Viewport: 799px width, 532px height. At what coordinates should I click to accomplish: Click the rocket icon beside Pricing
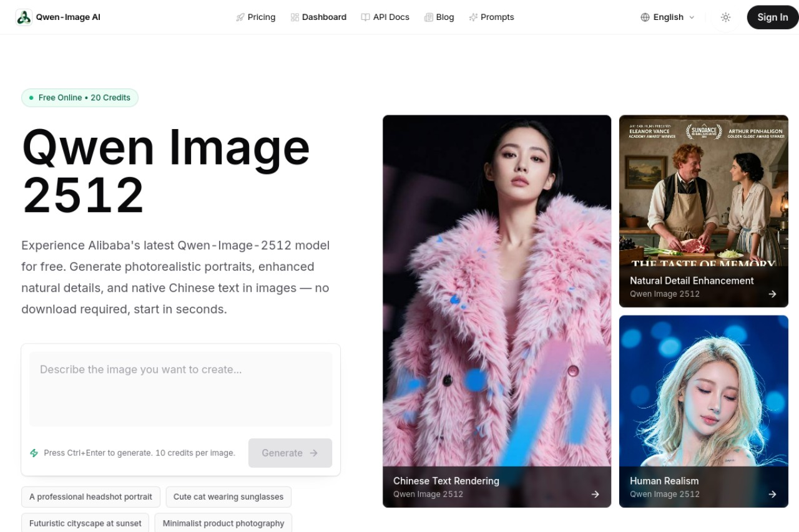240,17
